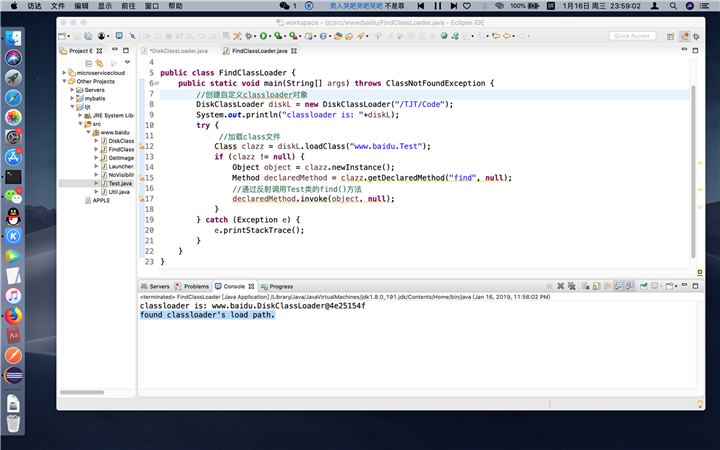The width and height of the screenshot is (720, 450).
Task: Click previous track control in menu bar
Action: coord(421,6)
